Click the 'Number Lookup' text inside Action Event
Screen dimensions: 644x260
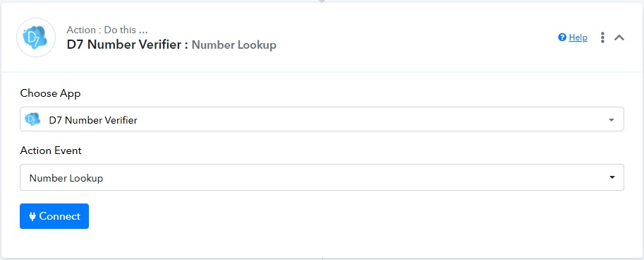pos(66,178)
